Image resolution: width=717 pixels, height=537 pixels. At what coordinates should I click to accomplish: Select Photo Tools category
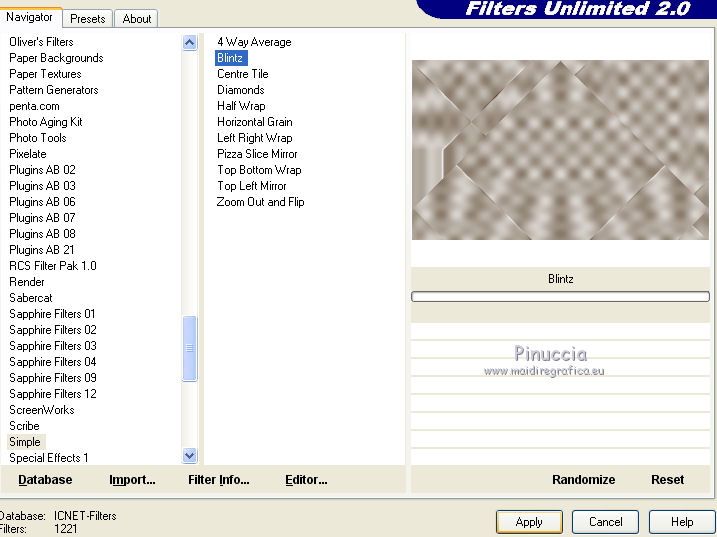(x=37, y=138)
